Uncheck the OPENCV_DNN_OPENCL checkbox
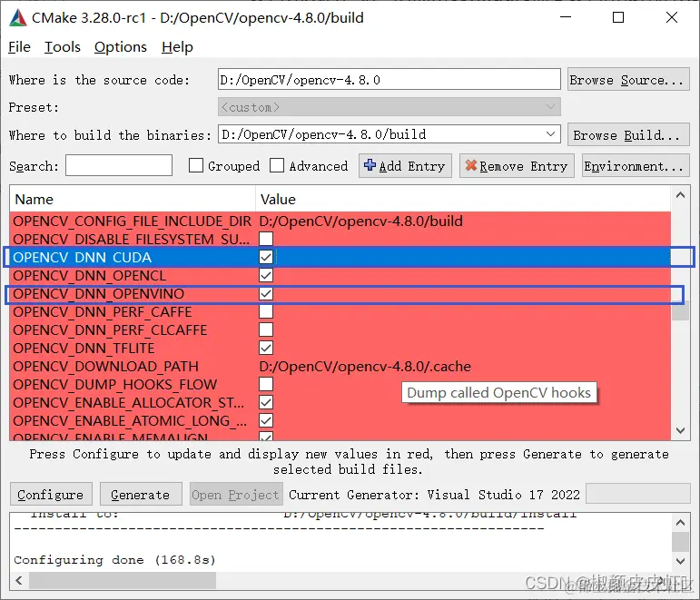This screenshot has height=600, width=700. (x=266, y=275)
